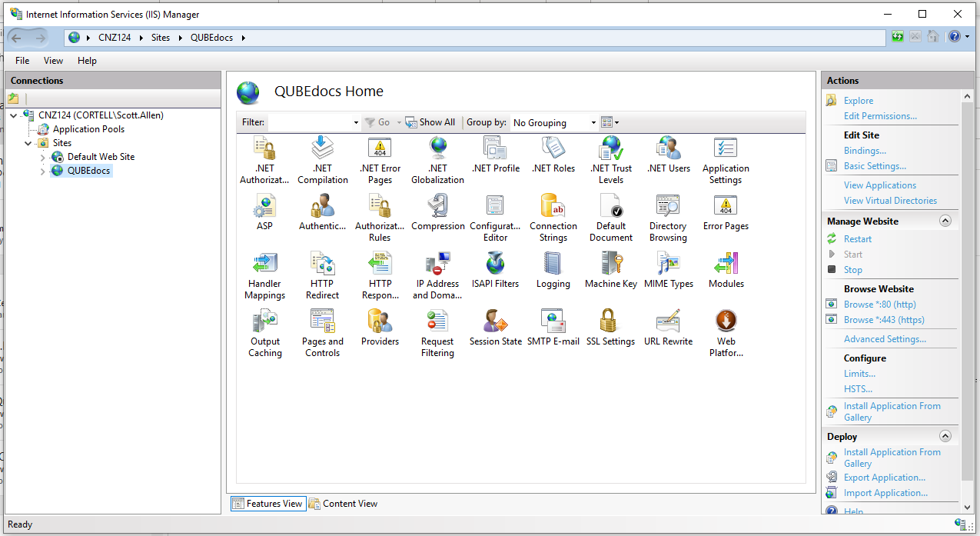Open the Logging feature

(553, 270)
